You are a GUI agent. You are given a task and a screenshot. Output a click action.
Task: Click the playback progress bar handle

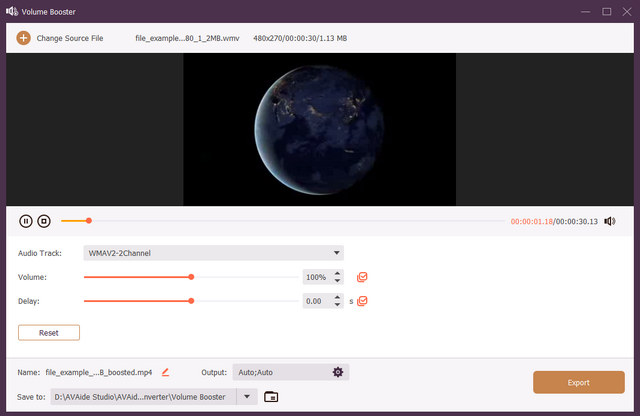[x=89, y=221]
